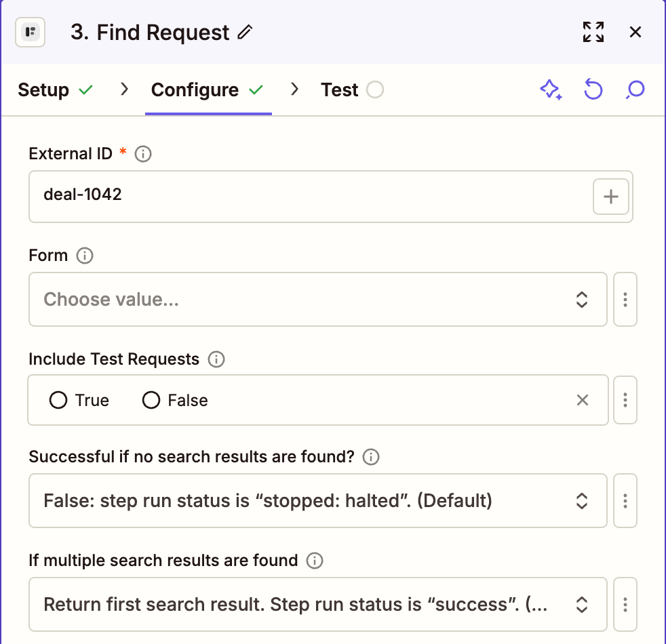The image size is (666, 644).
Task: Close the Find Request panel
Action: (635, 33)
